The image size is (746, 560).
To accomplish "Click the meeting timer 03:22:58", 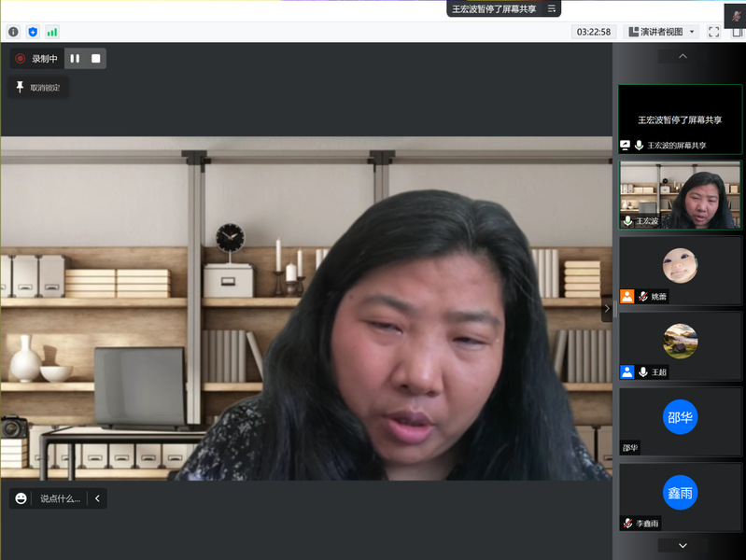I will coord(594,32).
